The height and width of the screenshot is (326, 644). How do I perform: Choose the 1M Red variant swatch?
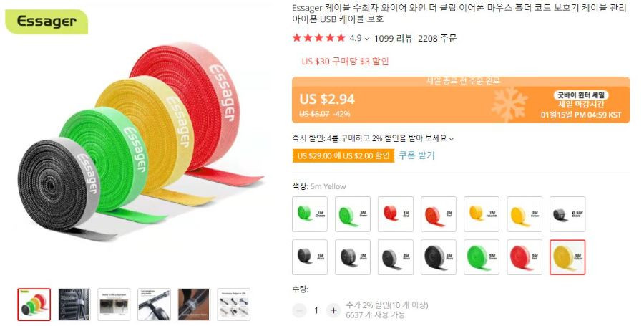tap(396, 214)
